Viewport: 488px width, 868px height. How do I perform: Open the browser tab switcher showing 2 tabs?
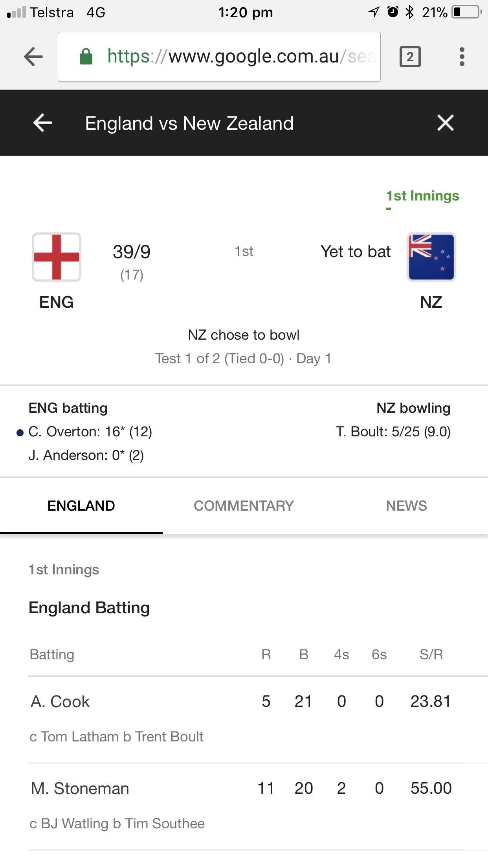point(411,56)
